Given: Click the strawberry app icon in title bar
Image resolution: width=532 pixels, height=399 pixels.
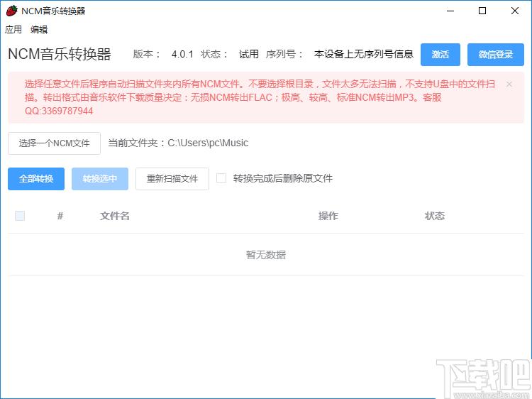Looking at the screenshot, I should pyautogui.click(x=11, y=11).
